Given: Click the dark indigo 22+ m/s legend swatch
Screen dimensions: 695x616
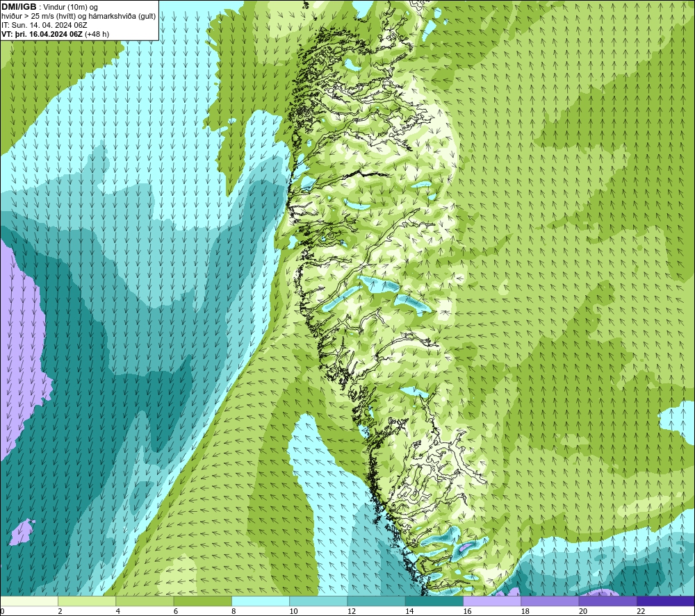Looking at the screenshot, I should click(666, 601).
